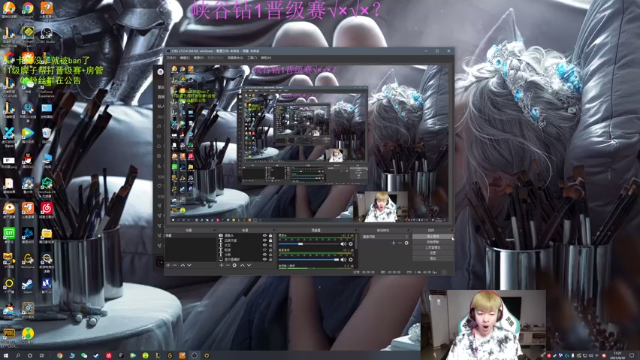The width and height of the screenshot is (640, 360).
Task: Add a new source with the plus icon
Action: (x=221, y=265)
